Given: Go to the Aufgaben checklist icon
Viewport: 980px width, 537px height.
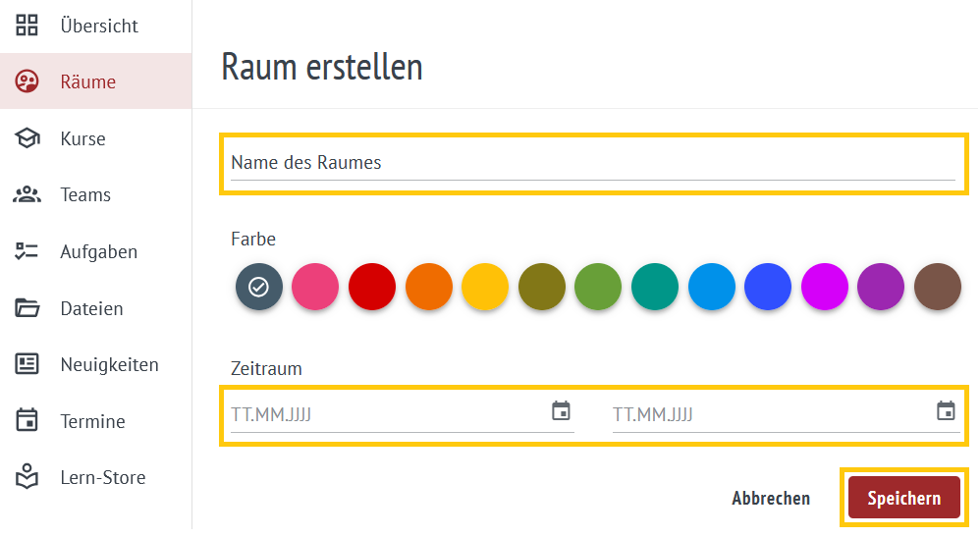Looking at the screenshot, I should (x=27, y=251).
